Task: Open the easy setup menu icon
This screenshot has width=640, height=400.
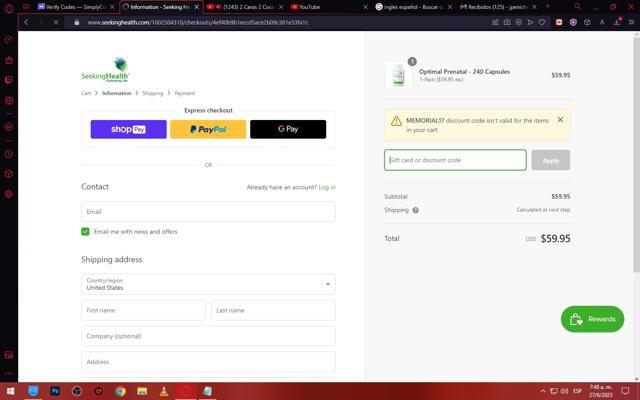Action: (x=631, y=22)
